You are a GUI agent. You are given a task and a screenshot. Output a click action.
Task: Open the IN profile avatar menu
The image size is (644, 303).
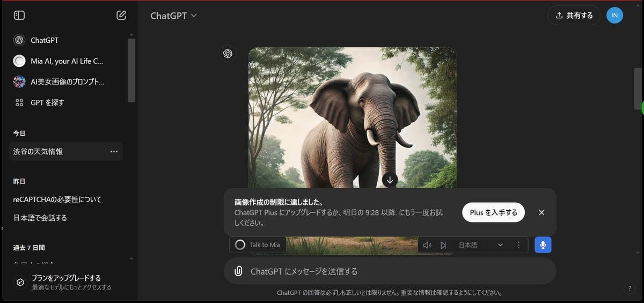tap(615, 15)
